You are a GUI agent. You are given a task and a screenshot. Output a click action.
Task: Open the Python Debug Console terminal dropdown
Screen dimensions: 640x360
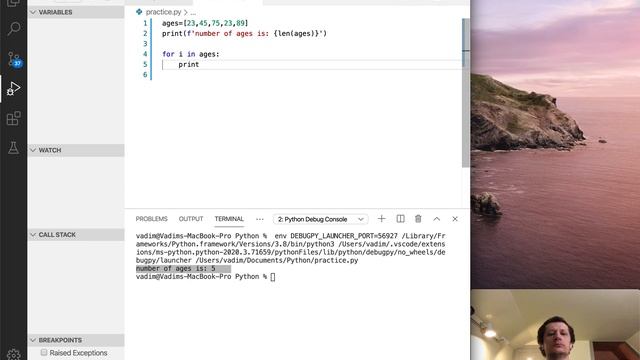pyautogui.click(x=320, y=219)
